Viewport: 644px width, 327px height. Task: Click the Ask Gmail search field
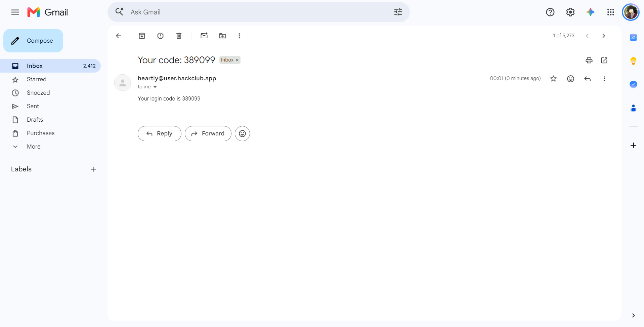(259, 12)
